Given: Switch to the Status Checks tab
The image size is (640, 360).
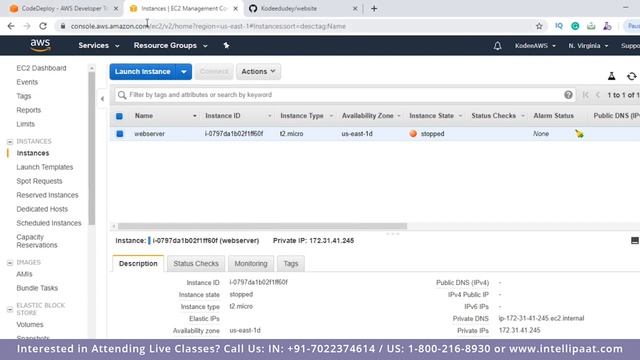Looking at the screenshot, I should pos(196,264).
